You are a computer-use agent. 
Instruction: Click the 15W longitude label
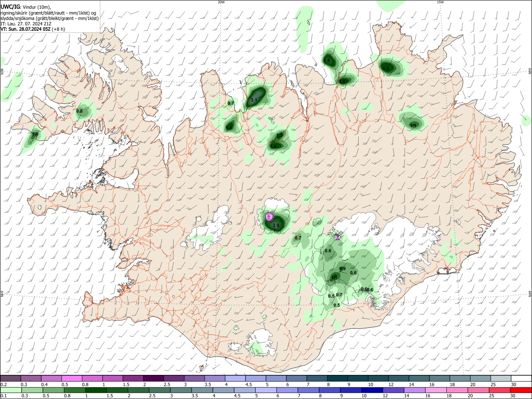click(440, 2)
